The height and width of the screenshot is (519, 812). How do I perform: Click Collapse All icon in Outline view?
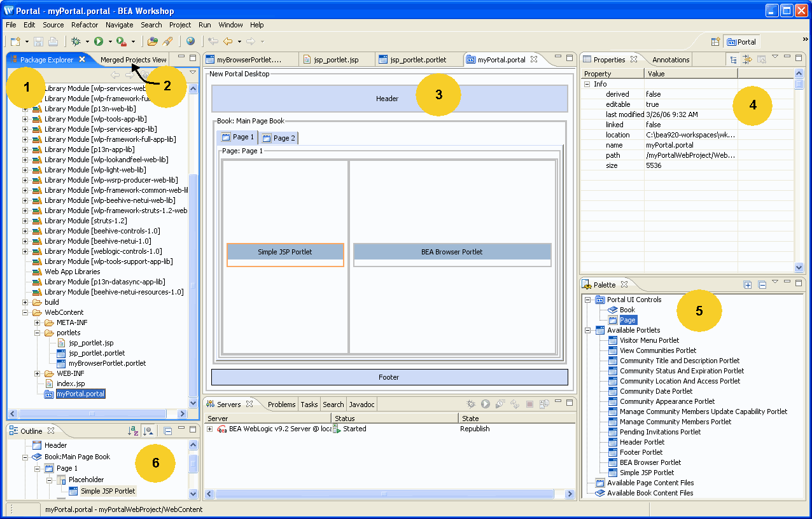[168, 431]
